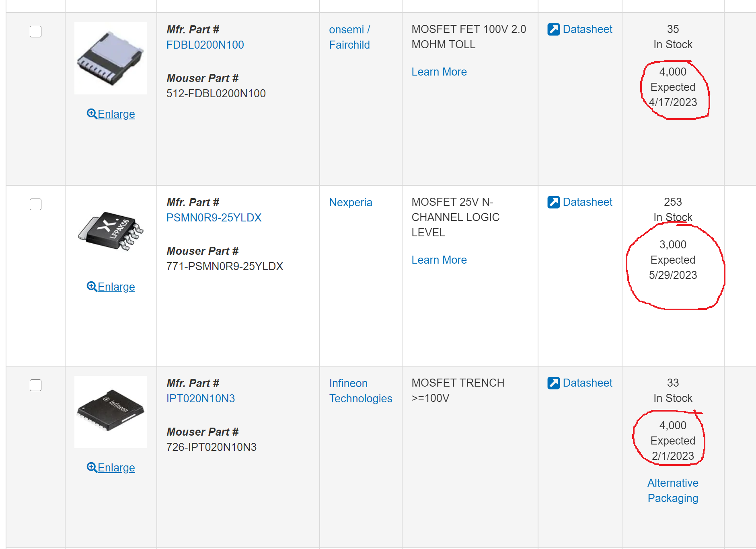Click Learn More for the 25V N-channel MOSFET
This screenshot has width=756, height=549.
[439, 260]
